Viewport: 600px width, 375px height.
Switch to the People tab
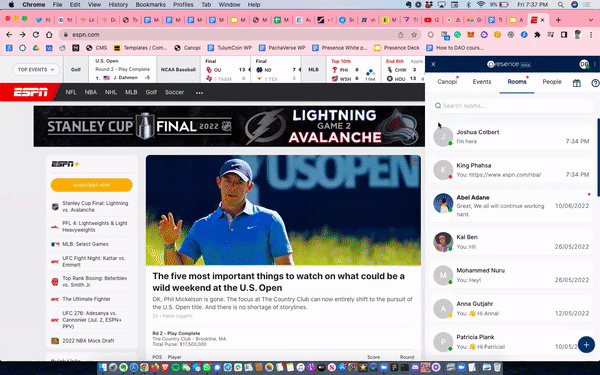[552, 82]
